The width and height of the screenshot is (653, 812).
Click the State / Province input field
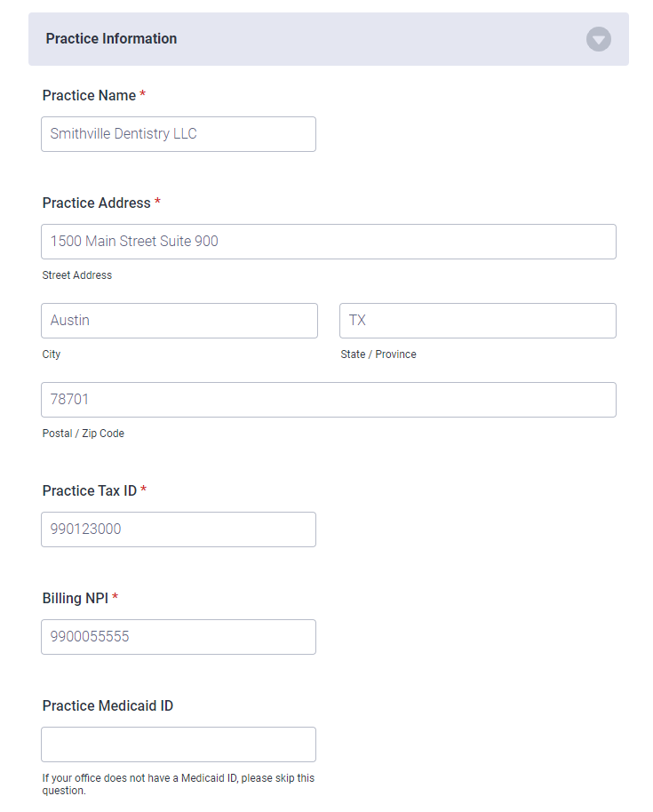(477, 321)
